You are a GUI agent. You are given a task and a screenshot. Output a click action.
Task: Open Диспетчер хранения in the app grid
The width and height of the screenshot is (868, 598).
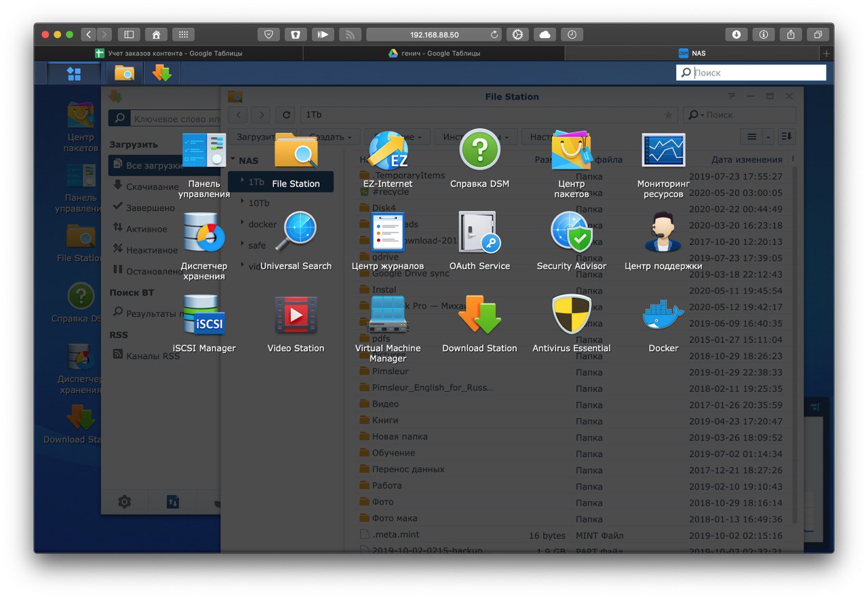coord(204,247)
